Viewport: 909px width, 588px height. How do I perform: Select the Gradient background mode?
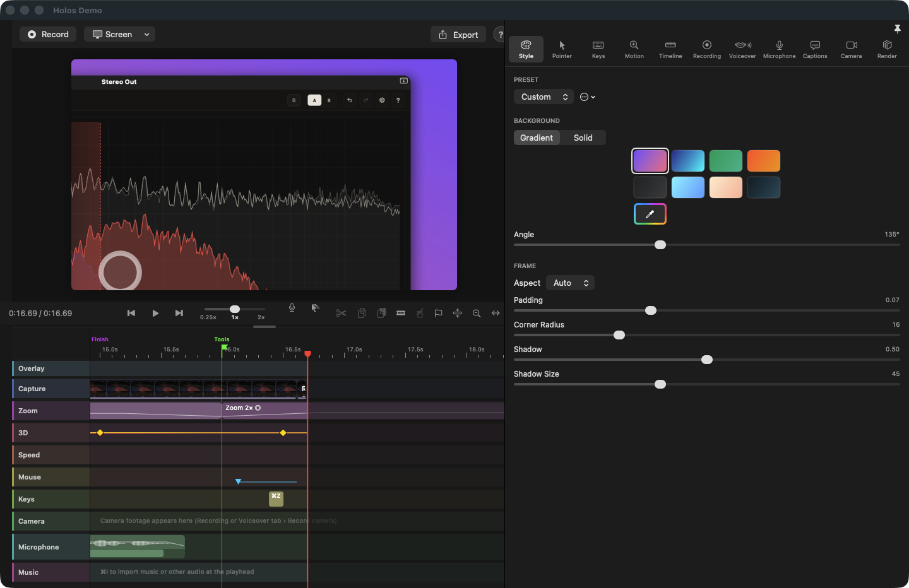pyautogui.click(x=537, y=138)
